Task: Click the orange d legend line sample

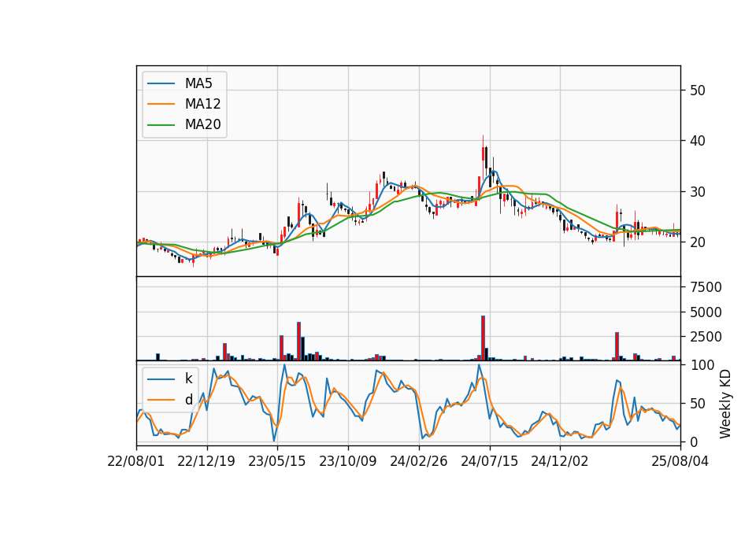Action: click(161, 400)
